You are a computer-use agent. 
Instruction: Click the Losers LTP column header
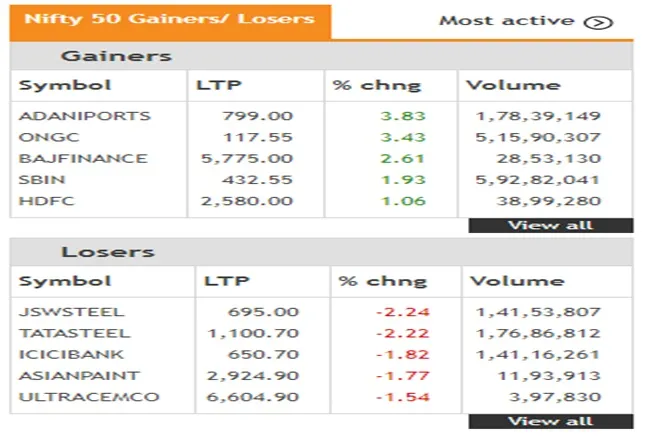226,281
